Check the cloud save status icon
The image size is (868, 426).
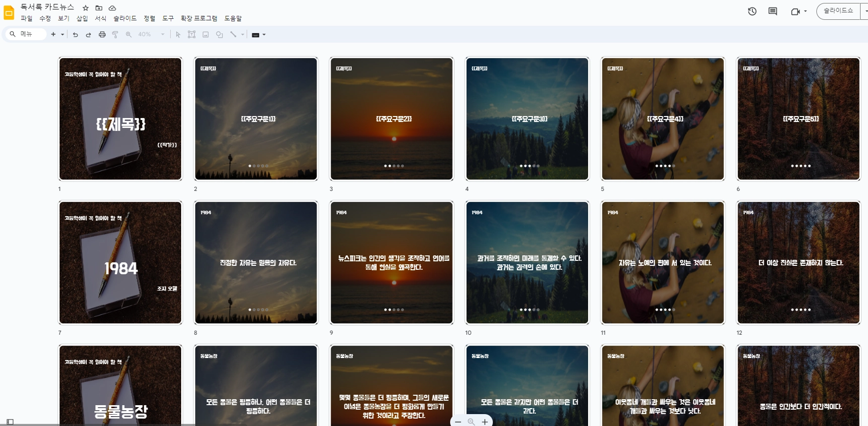coord(112,8)
